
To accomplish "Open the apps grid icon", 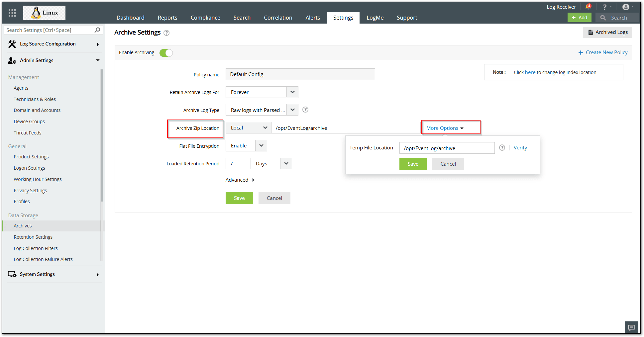I will coord(12,13).
